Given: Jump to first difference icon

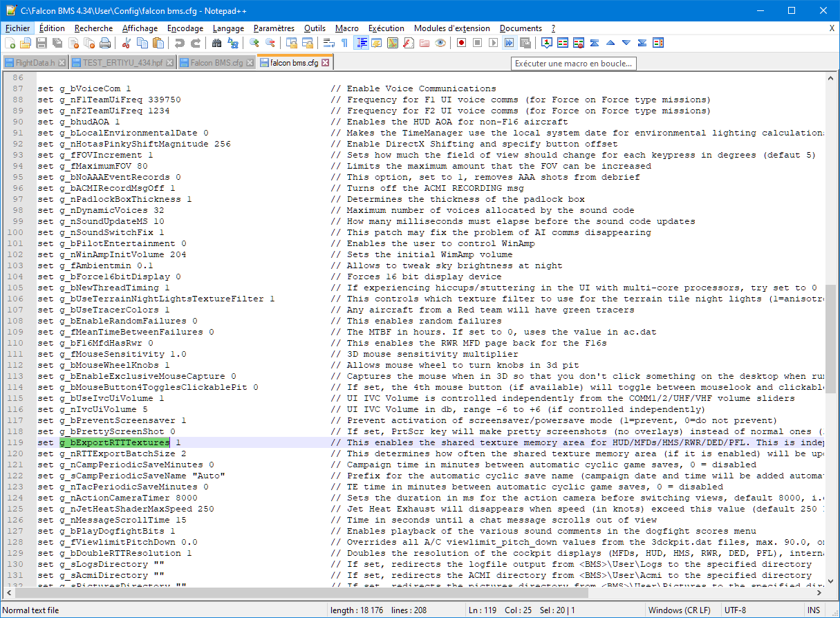Looking at the screenshot, I should [595, 43].
